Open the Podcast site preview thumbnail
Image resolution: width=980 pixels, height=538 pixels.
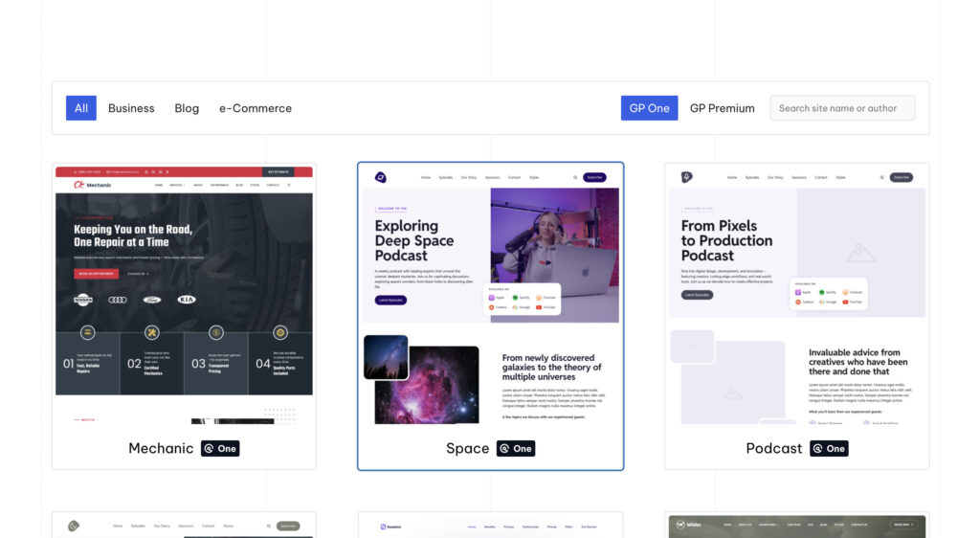[797, 296]
